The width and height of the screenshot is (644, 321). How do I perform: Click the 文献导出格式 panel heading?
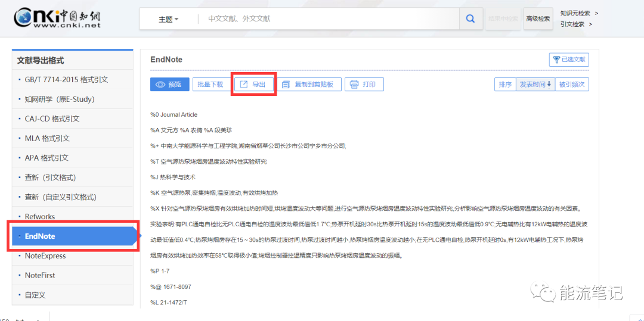click(41, 61)
